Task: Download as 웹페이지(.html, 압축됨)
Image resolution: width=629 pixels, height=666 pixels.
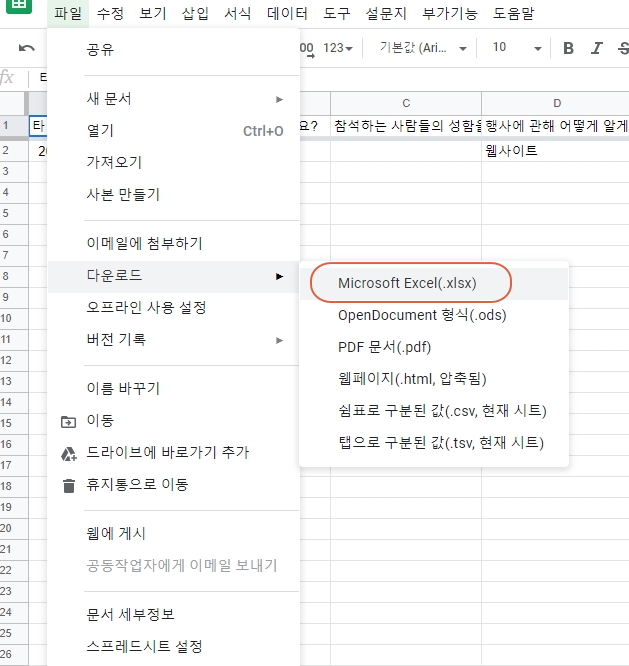Action: [434, 379]
